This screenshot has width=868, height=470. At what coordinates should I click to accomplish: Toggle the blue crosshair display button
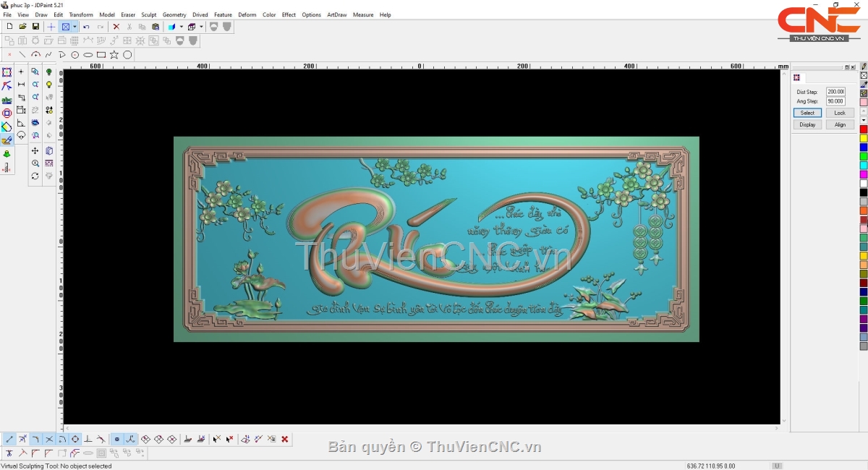coord(51,27)
